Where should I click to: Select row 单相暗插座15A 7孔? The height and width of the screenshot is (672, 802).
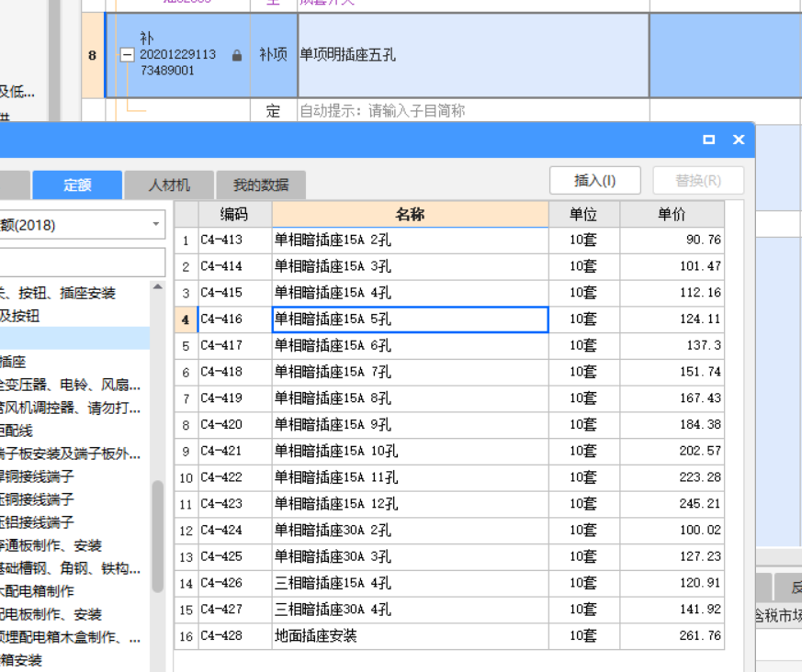point(411,372)
